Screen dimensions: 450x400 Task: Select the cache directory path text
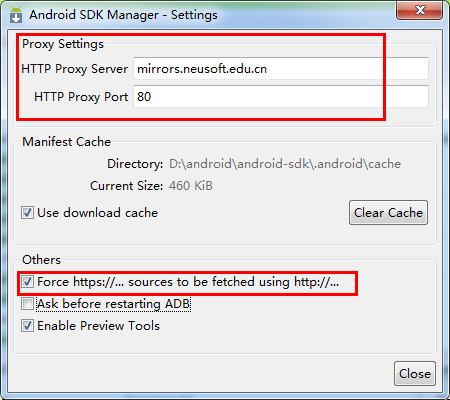pos(285,164)
